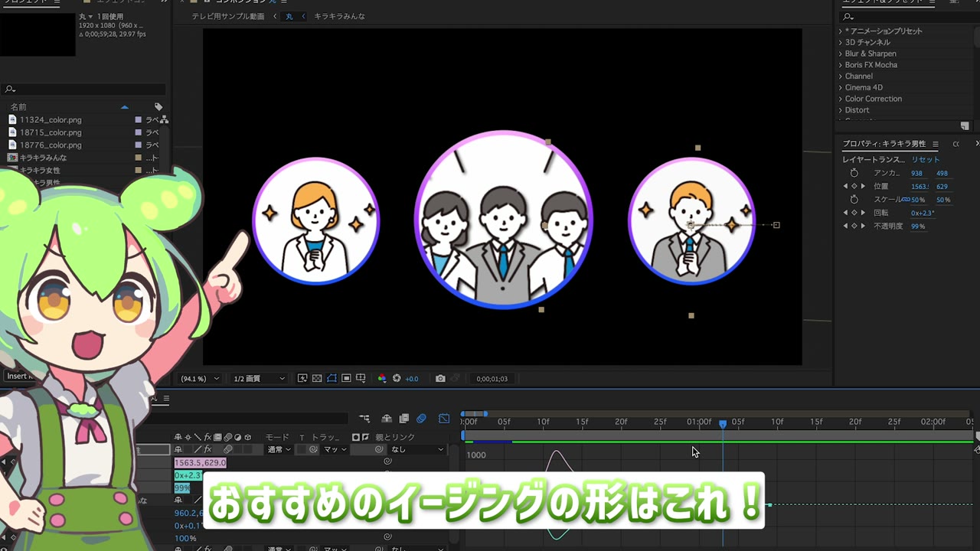Click label color swatch of 18776_color.png
Image resolution: width=980 pixels, height=551 pixels.
(x=139, y=145)
